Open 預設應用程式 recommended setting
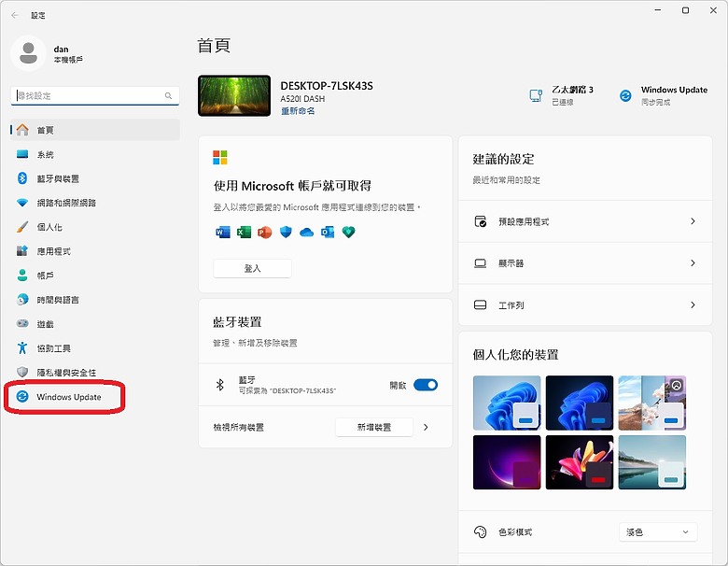This screenshot has height=566, width=728. click(x=585, y=221)
